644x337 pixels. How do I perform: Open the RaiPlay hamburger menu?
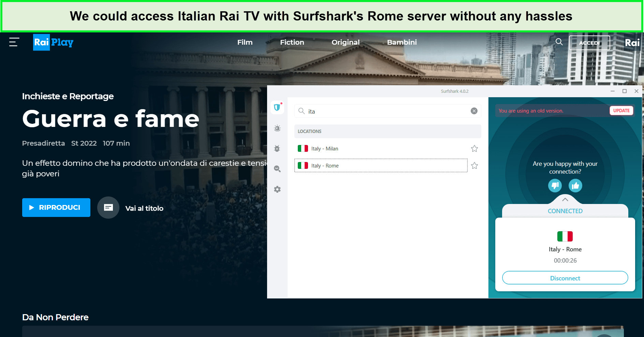14,42
